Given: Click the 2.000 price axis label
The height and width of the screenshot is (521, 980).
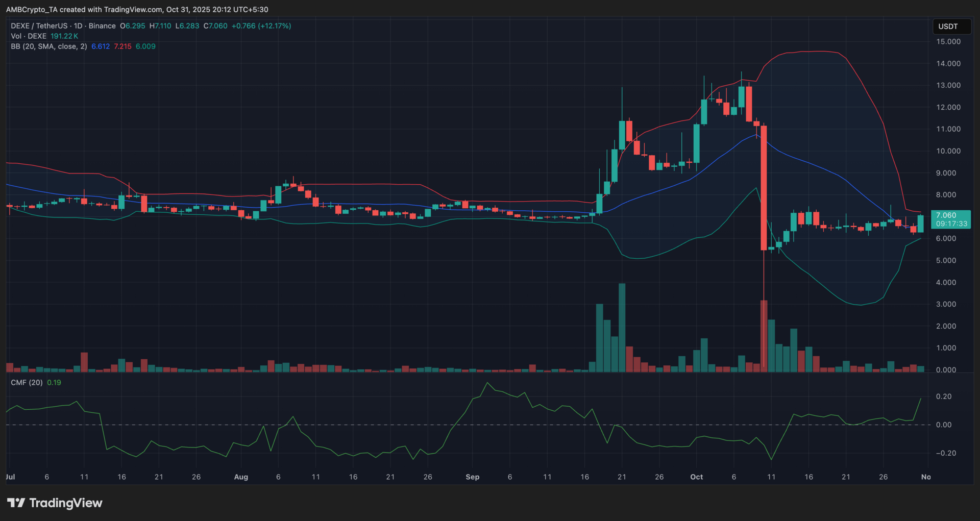Looking at the screenshot, I should tap(946, 326).
